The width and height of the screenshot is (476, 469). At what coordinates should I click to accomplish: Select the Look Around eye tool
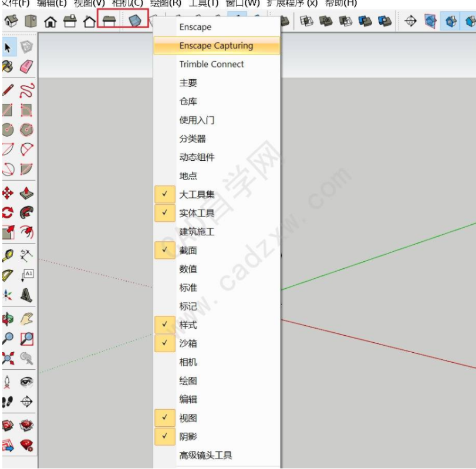tap(26, 382)
